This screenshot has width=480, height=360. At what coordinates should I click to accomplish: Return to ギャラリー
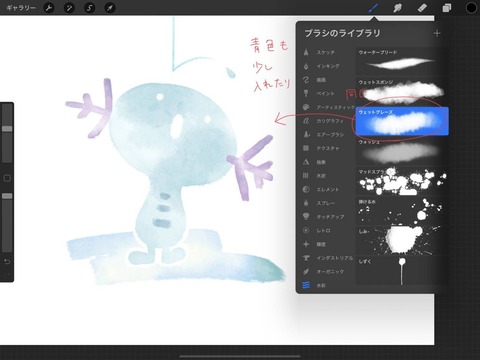(21, 8)
